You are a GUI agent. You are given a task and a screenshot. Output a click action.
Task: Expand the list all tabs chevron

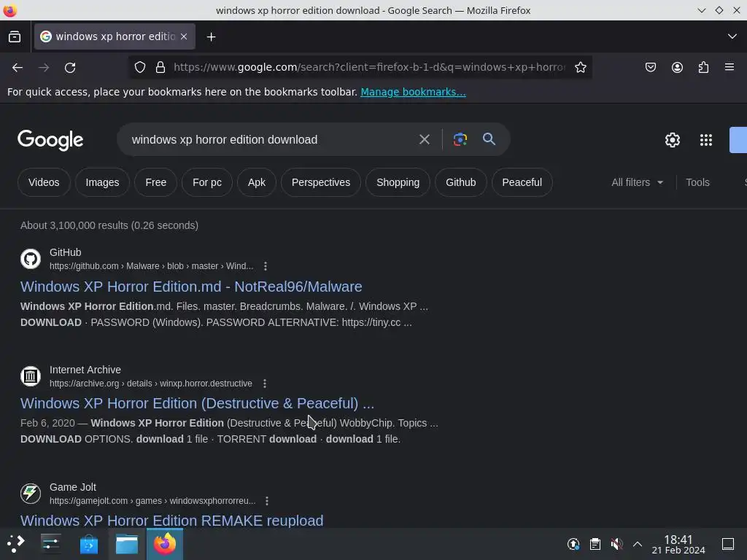point(732,36)
